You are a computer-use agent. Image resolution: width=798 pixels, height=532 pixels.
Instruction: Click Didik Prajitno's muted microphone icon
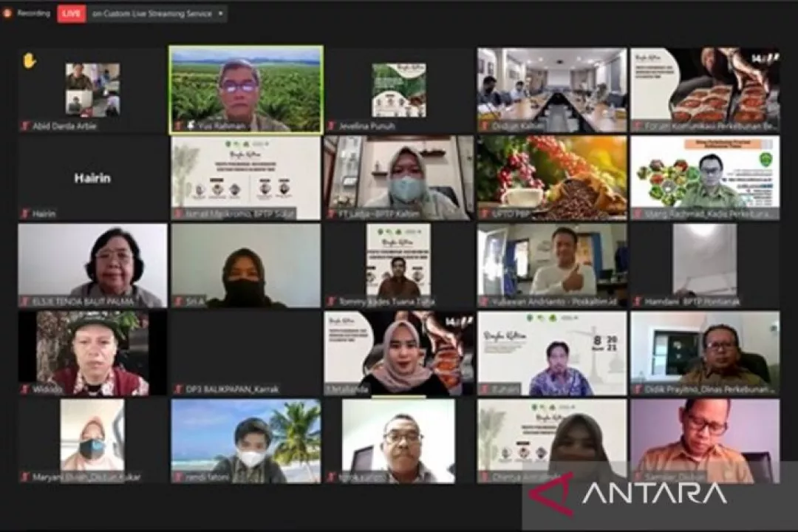pos(638,389)
